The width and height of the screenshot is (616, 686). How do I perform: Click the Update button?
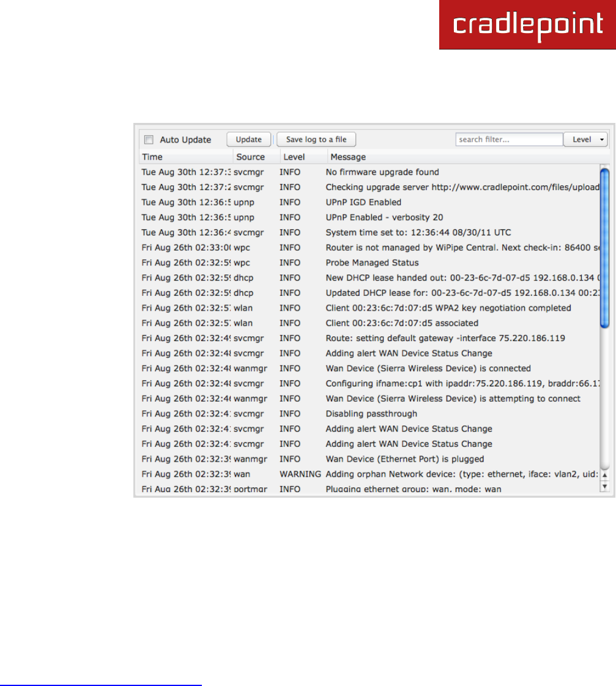tap(249, 139)
